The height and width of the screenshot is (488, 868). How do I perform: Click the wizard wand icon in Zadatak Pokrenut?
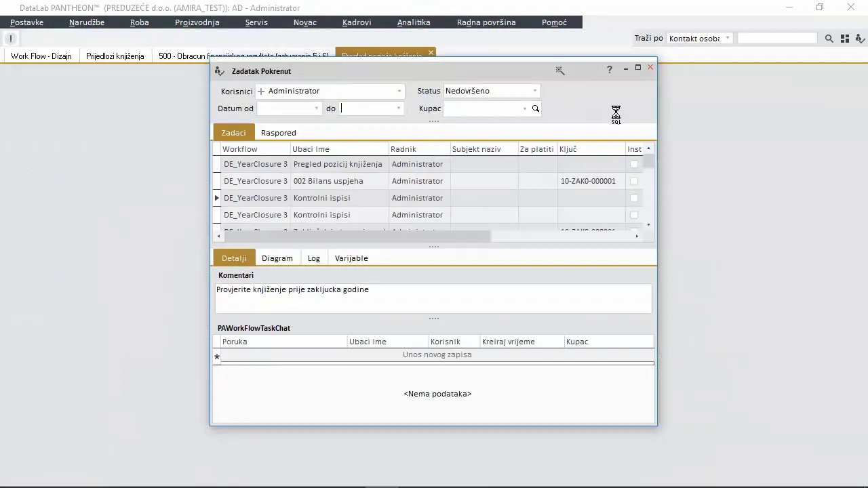[560, 70]
